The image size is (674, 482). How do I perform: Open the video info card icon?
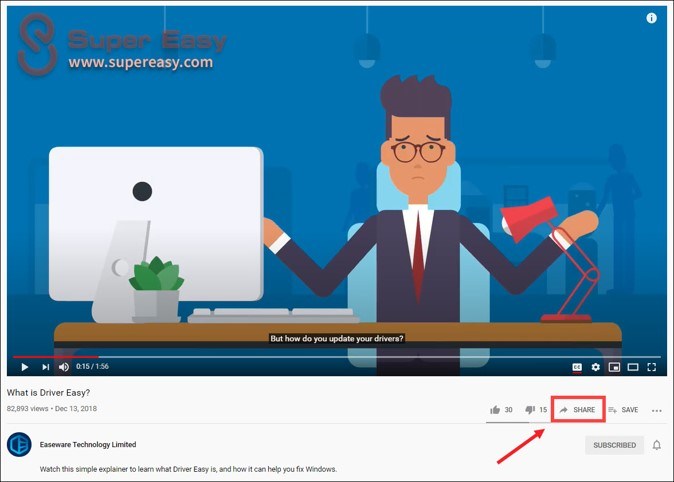pyautogui.click(x=652, y=18)
